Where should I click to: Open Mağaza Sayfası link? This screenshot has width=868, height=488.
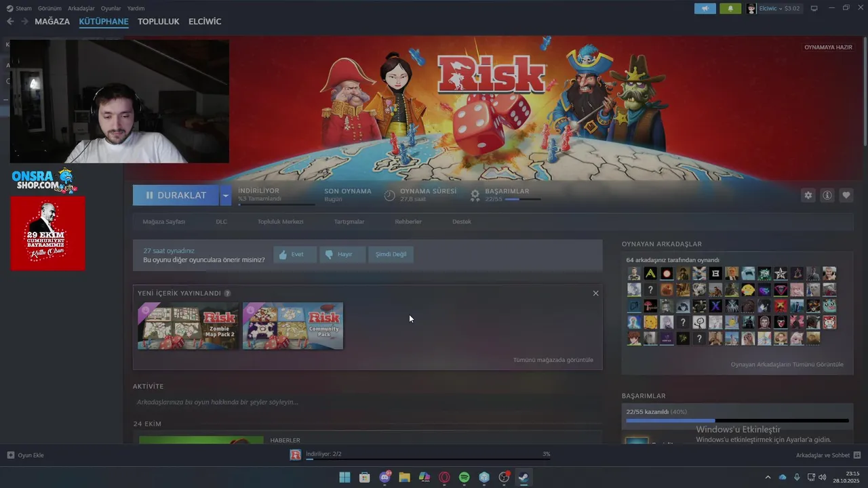(x=164, y=222)
